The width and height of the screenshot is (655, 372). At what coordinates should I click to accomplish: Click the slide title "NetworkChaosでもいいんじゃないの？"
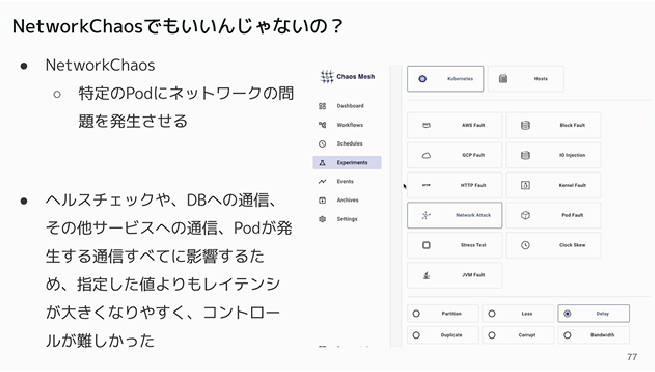pos(178,26)
